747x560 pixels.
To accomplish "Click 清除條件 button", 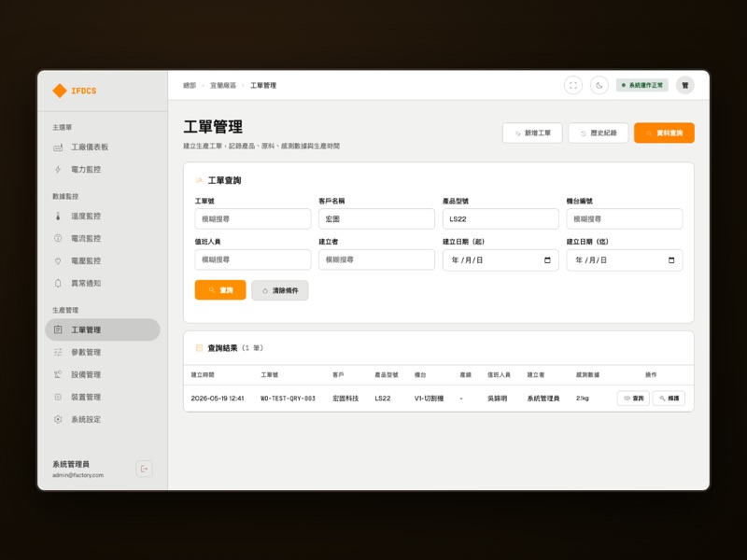I will click(280, 290).
